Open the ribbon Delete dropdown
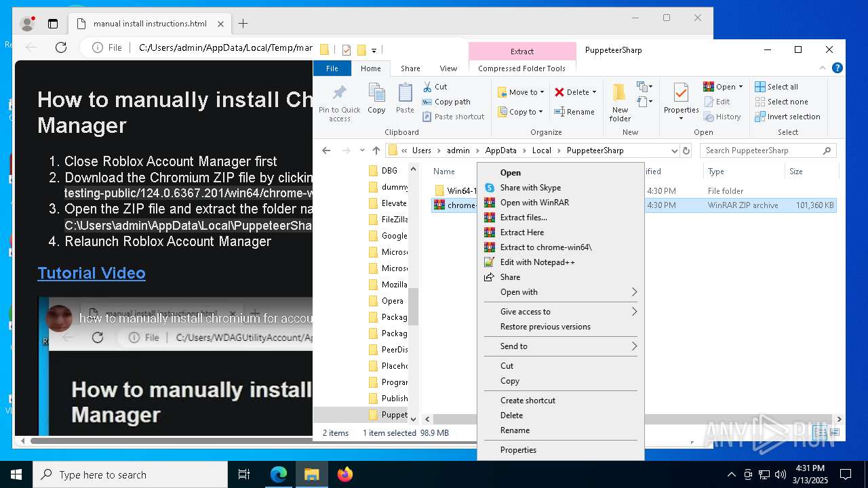Image resolution: width=868 pixels, height=488 pixels. [575, 92]
